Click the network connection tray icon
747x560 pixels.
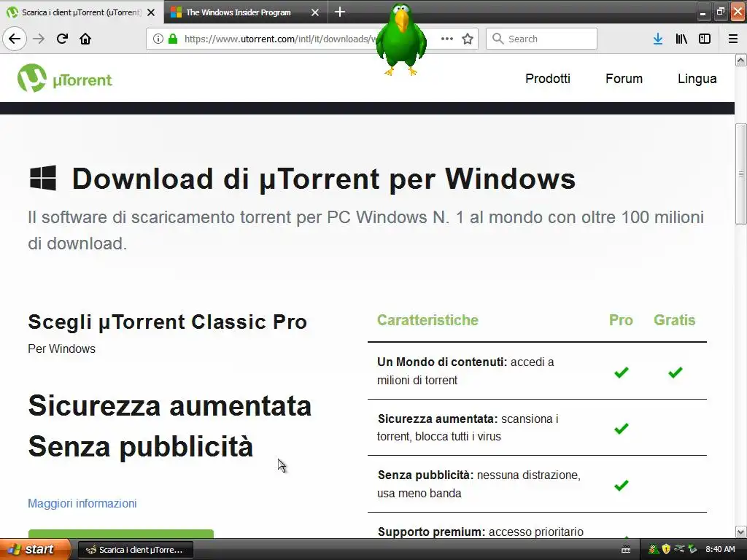(679, 550)
